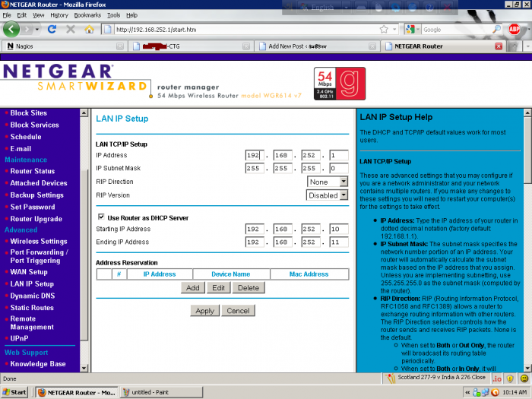This screenshot has width=532, height=399.
Task: Show hidden tray icons chevron
Action: 467,393
